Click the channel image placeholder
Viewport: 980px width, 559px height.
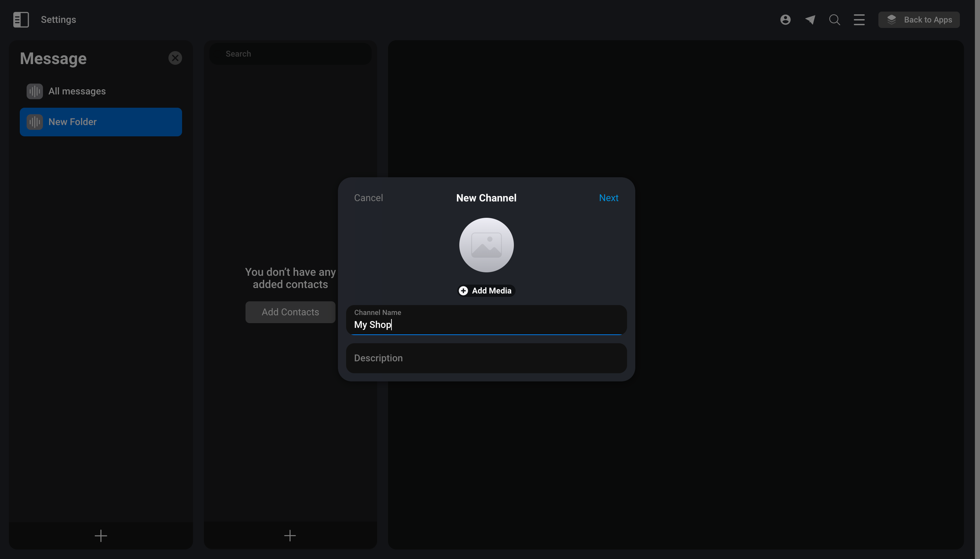pyautogui.click(x=486, y=245)
